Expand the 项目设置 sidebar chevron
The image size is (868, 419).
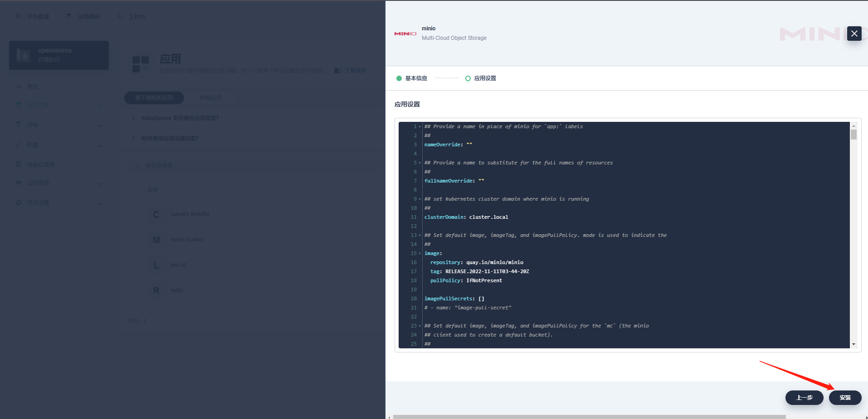[x=99, y=203]
